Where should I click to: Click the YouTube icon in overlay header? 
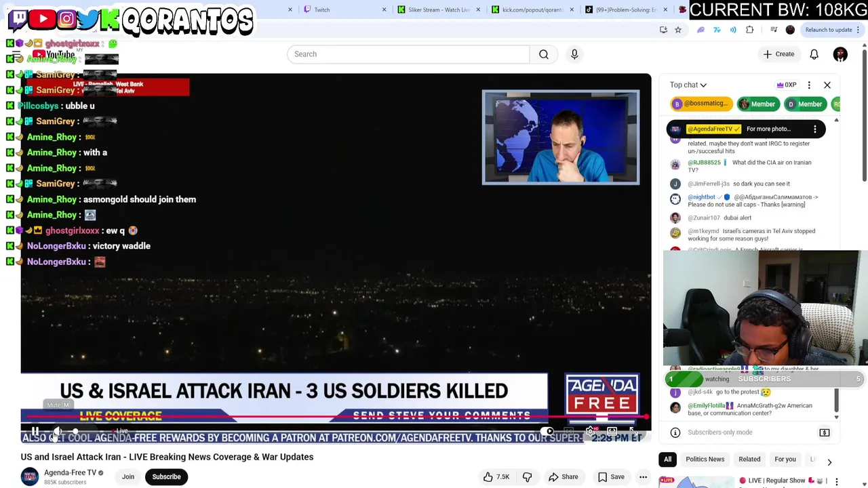click(x=42, y=19)
